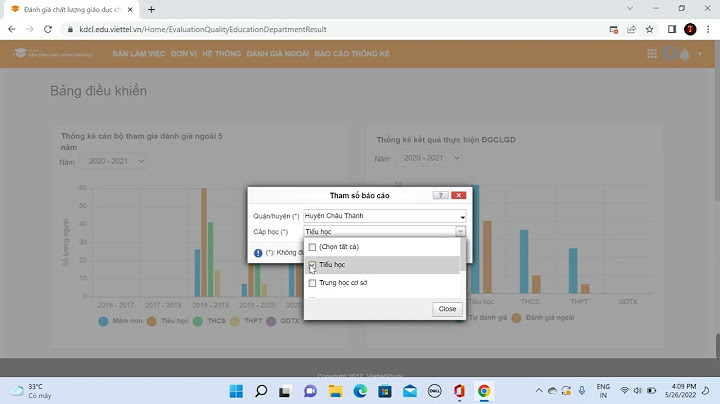Click the browser back arrow

click(x=12, y=29)
